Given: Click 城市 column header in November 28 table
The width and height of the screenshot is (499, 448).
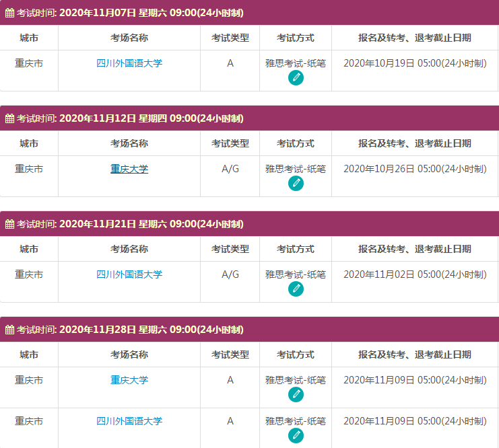Looking at the screenshot, I should click(x=29, y=354).
